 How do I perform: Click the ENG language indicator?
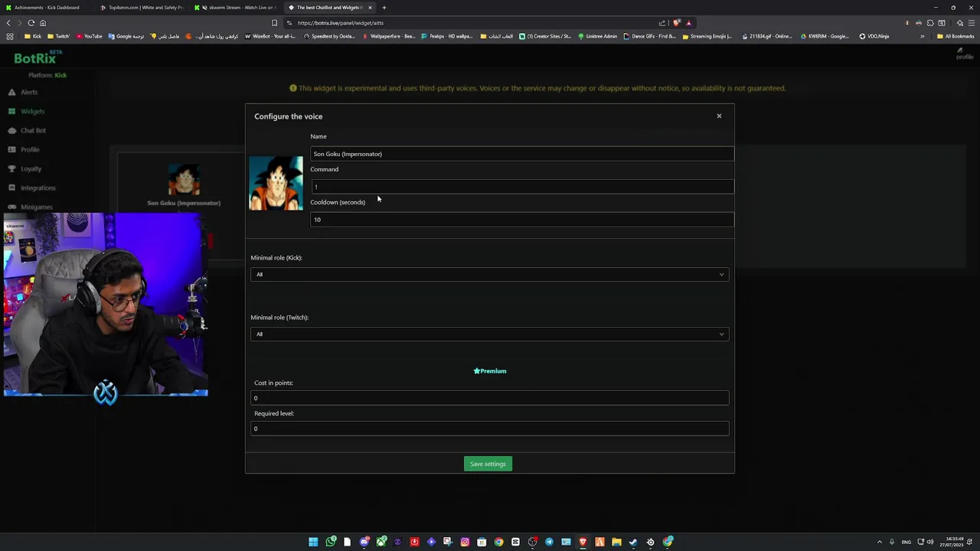tap(906, 542)
